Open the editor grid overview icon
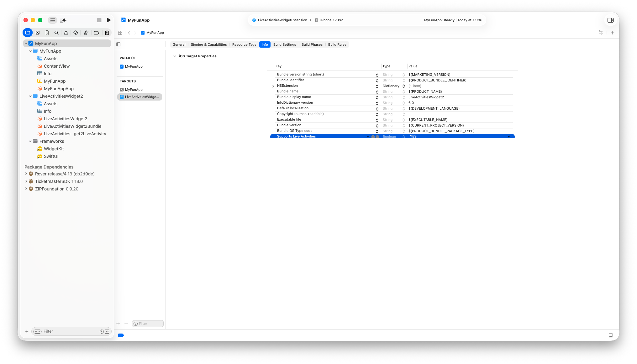The height and width of the screenshot is (364, 637). (x=120, y=33)
